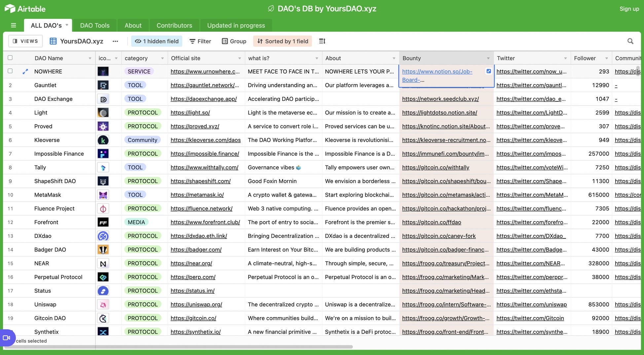Open the hamburger sidebar menu
Image resolution: width=644 pixels, height=355 pixels.
point(14,25)
